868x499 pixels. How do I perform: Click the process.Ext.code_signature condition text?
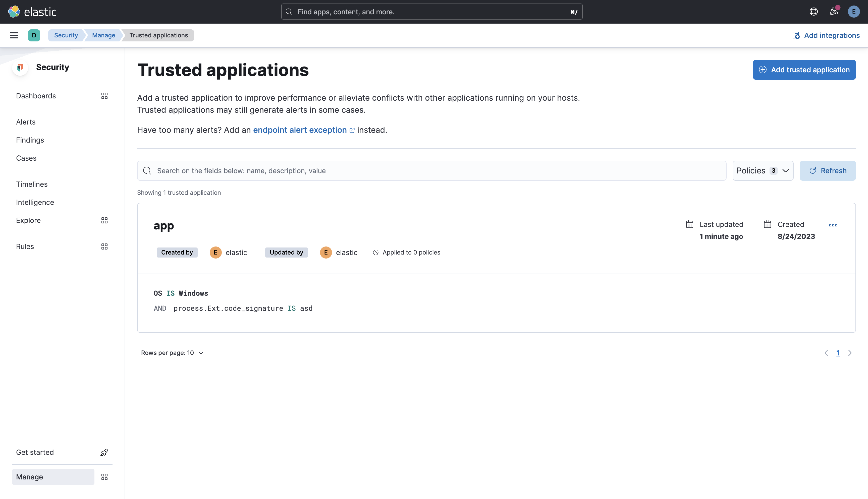pyautogui.click(x=228, y=308)
